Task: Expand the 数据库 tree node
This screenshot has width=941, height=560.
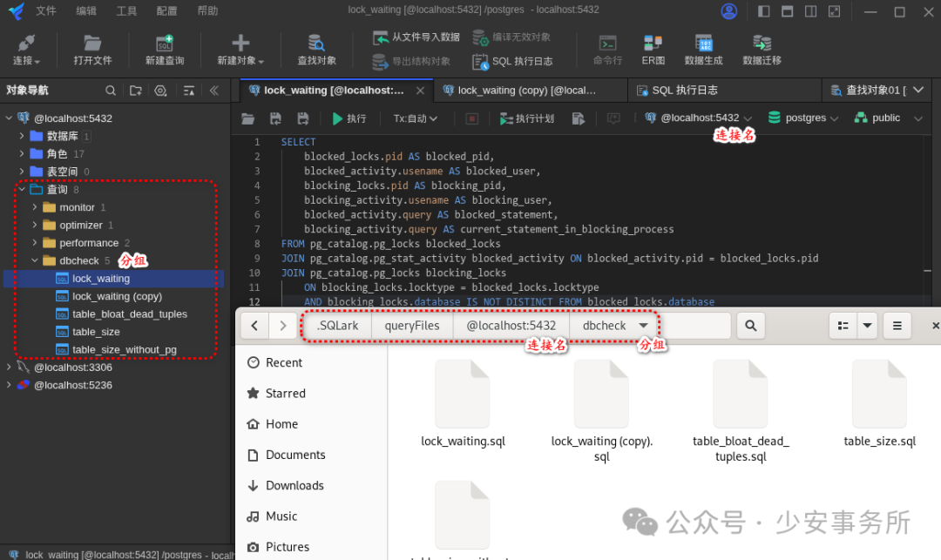Action: click(x=22, y=136)
